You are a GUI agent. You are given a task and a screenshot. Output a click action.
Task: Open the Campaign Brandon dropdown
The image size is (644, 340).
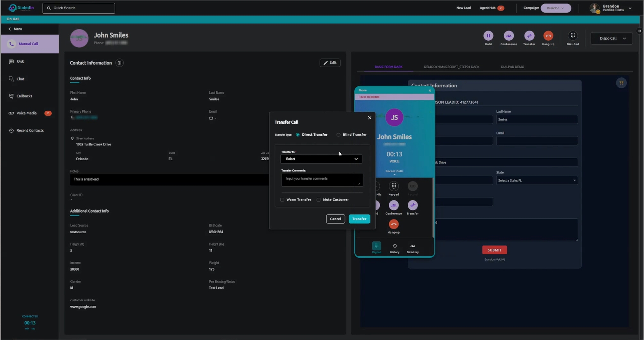pos(556,8)
